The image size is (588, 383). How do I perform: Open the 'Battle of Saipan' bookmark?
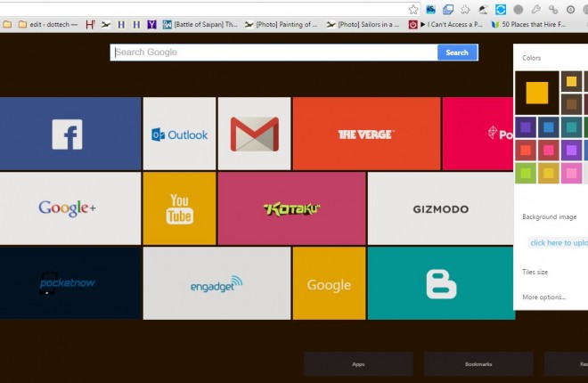[200, 25]
